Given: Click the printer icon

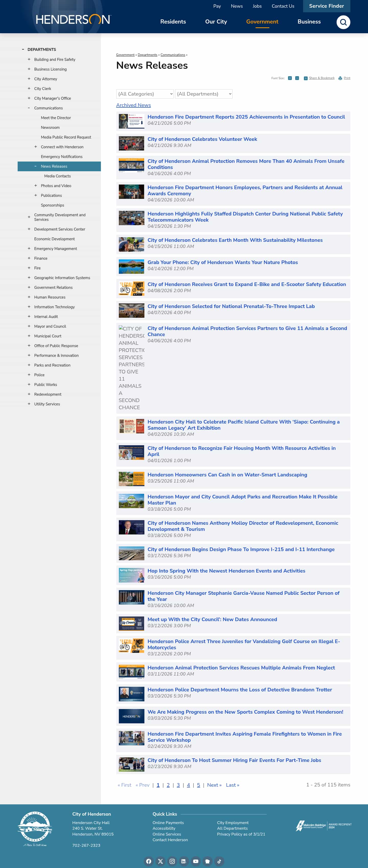Looking at the screenshot, I should [340, 78].
